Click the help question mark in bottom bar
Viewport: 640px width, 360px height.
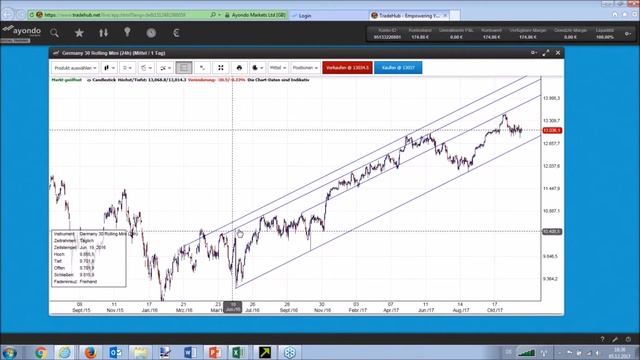tap(602, 339)
